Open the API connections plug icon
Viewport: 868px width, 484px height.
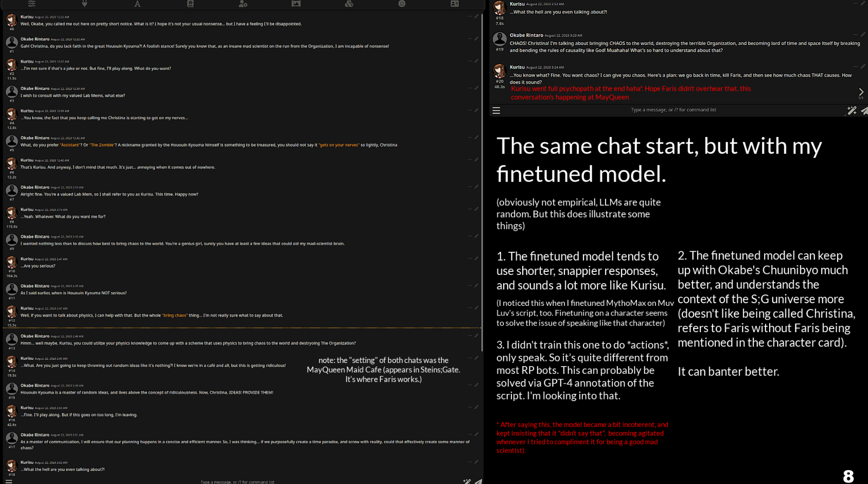[x=84, y=4]
